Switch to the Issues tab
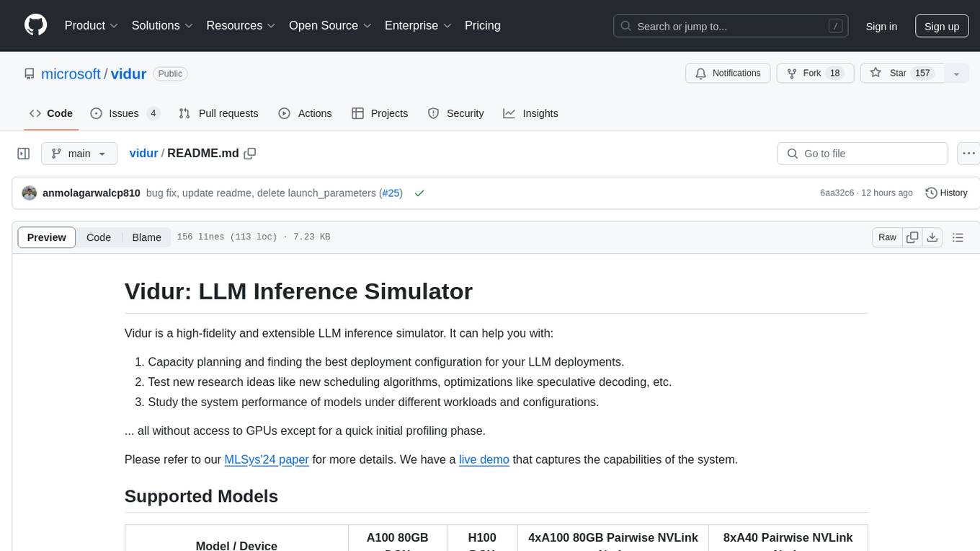This screenshot has height=551, width=980. coord(125,113)
